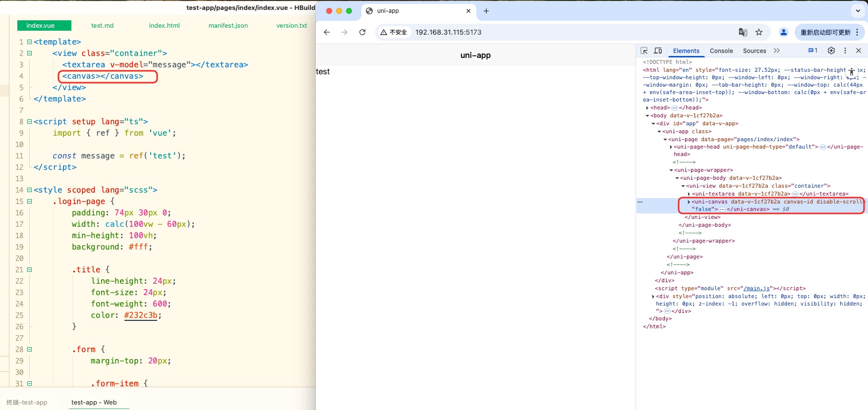This screenshot has width=868, height=410.
Task: Show more DevTools tabs via chevron
Action: pos(777,51)
